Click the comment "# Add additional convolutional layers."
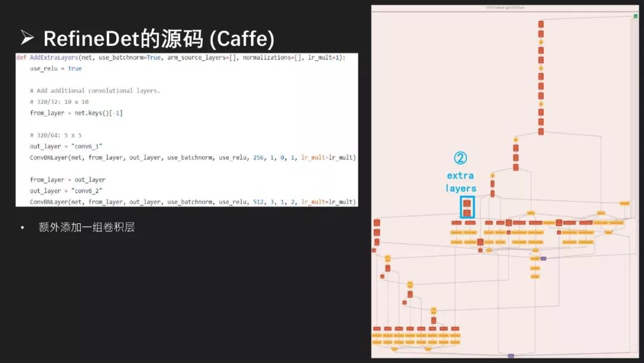The height and width of the screenshot is (363, 644). [95, 91]
